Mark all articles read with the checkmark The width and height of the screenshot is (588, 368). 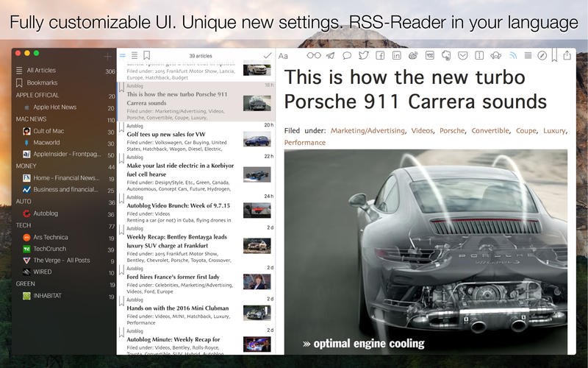pos(268,56)
